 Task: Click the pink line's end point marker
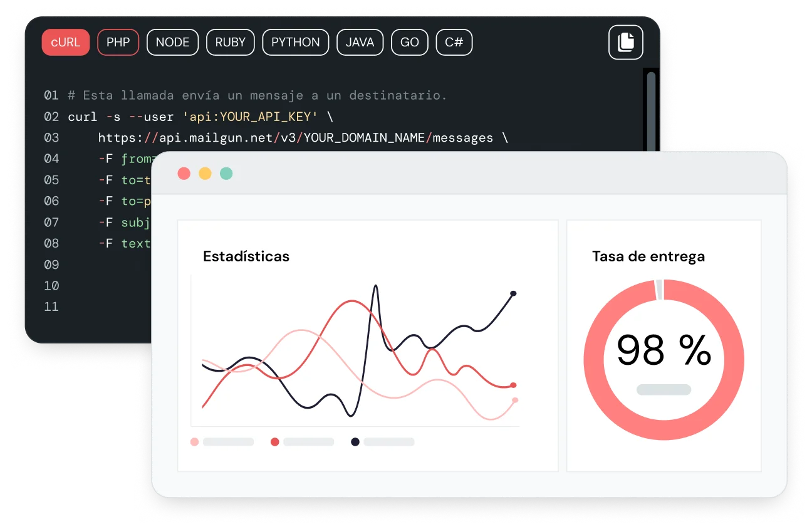pyautogui.click(x=515, y=400)
